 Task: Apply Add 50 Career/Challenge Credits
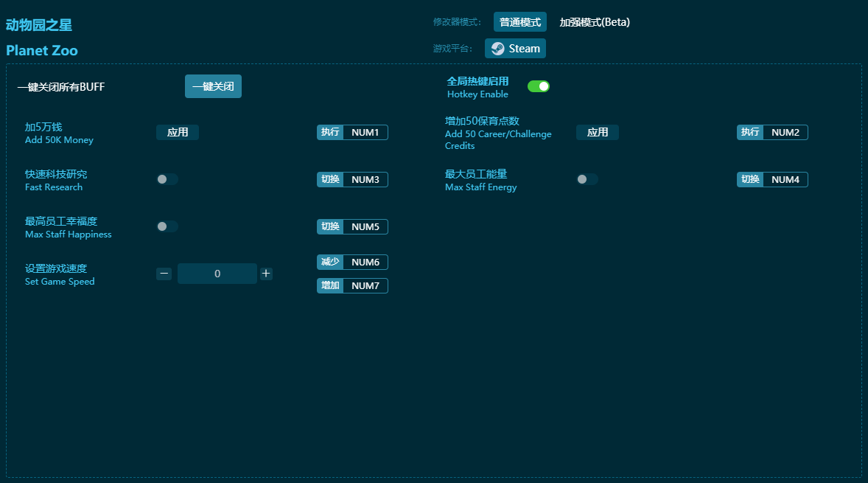(597, 132)
